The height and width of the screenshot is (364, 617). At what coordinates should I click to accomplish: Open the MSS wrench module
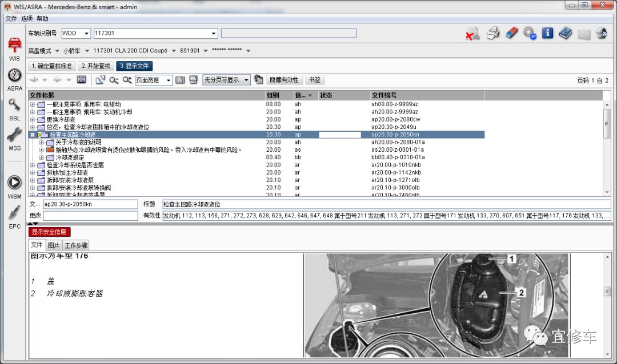(x=14, y=140)
